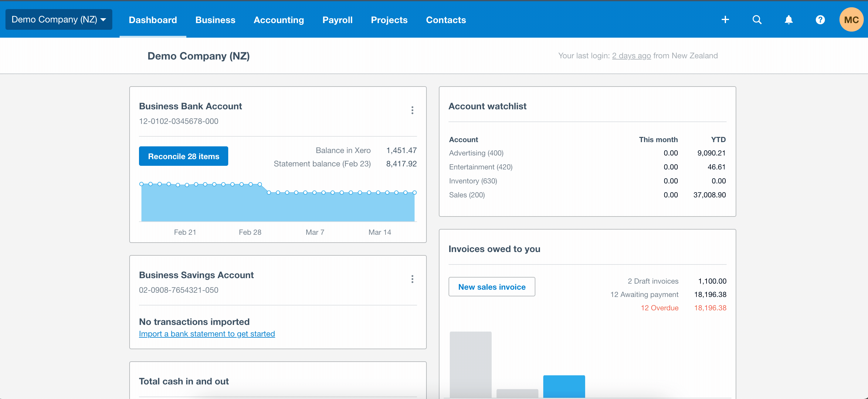
Task: Follow Import a bank statement link
Action: click(207, 334)
